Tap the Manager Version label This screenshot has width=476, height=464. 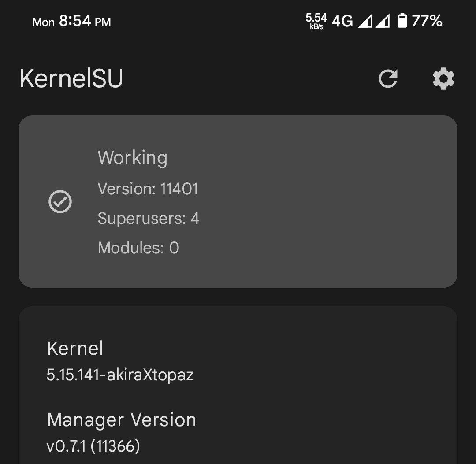click(121, 420)
